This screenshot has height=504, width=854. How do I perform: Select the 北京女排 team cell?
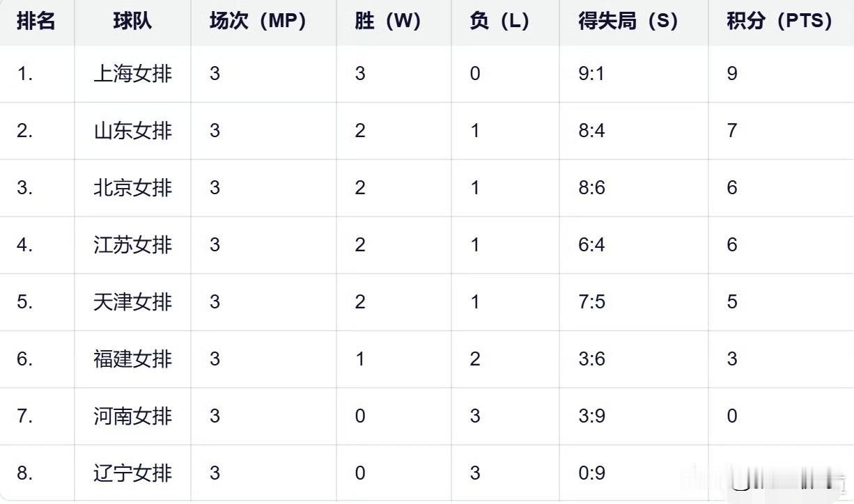[132, 188]
